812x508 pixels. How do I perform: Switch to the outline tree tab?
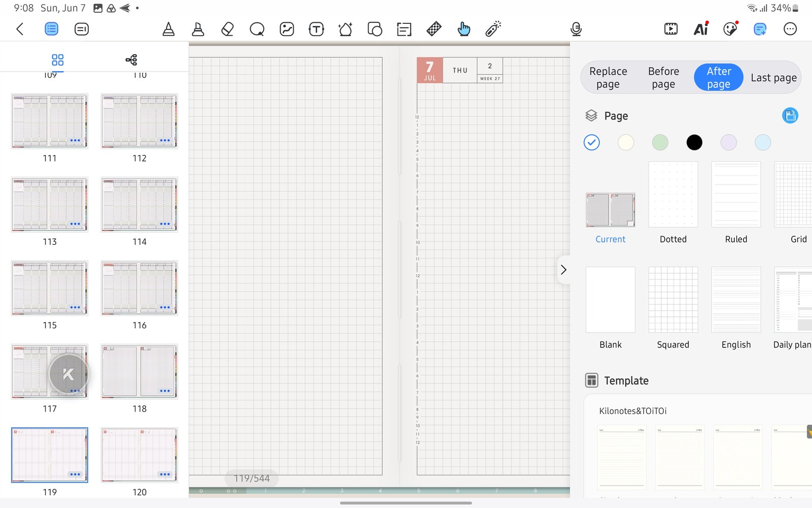point(131,60)
